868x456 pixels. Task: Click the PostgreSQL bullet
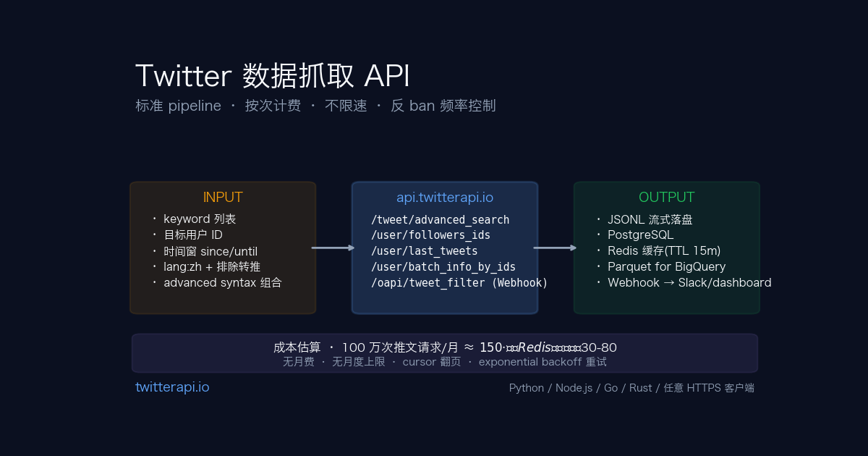point(635,235)
